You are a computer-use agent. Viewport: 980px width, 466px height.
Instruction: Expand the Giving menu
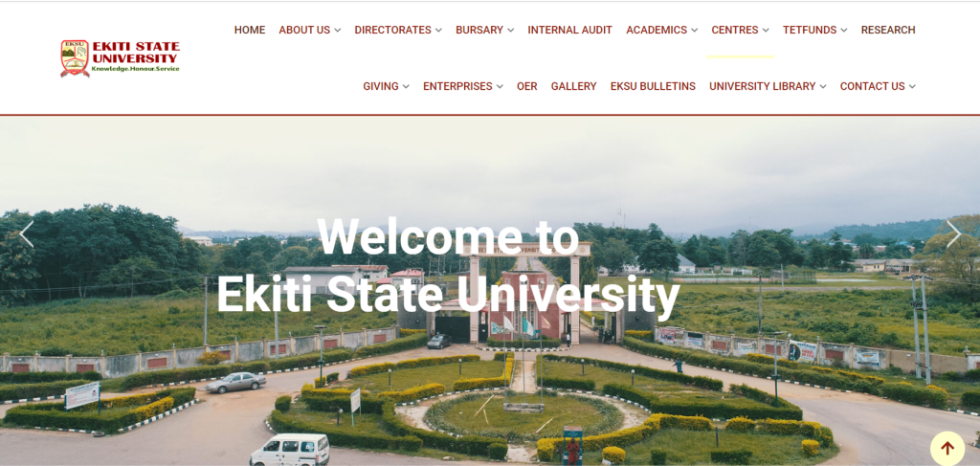pyautogui.click(x=387, y=86)
